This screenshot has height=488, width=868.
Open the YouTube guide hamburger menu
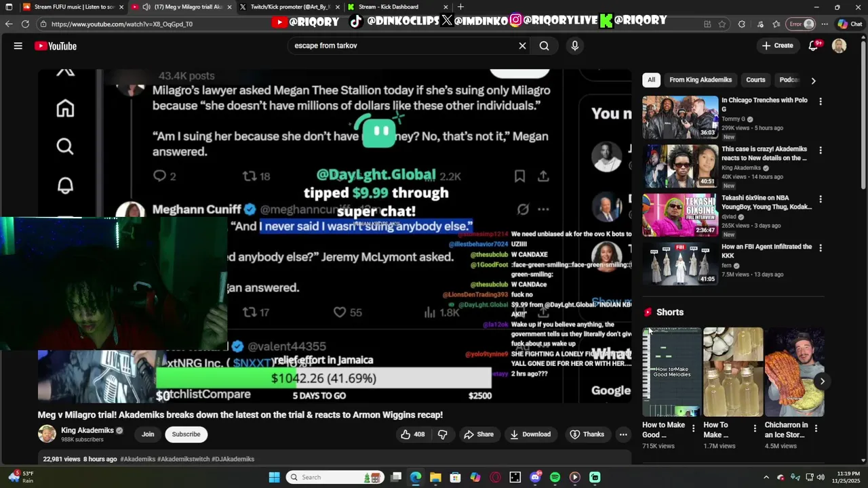(18, 46)
